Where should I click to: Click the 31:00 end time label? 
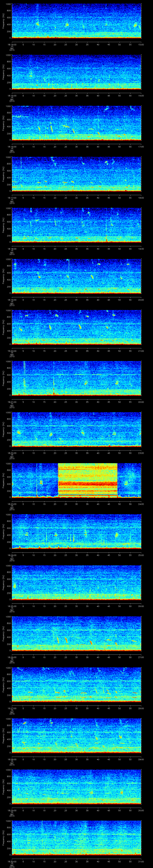[x=141, y=861]
